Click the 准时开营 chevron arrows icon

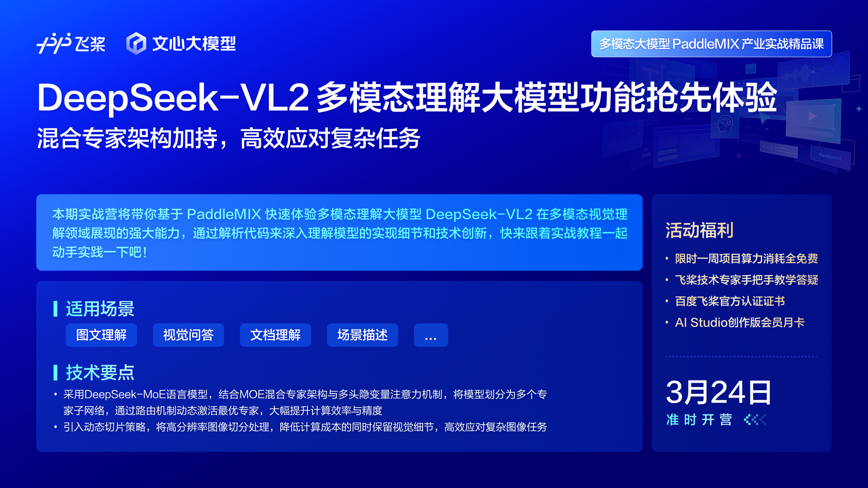click(754, 420)
